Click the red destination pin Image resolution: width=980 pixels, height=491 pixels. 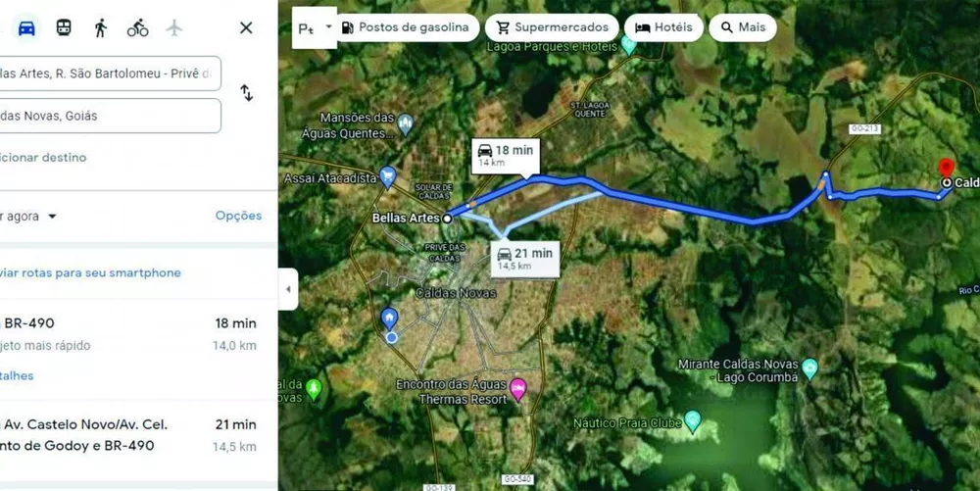tap(947, 168)
